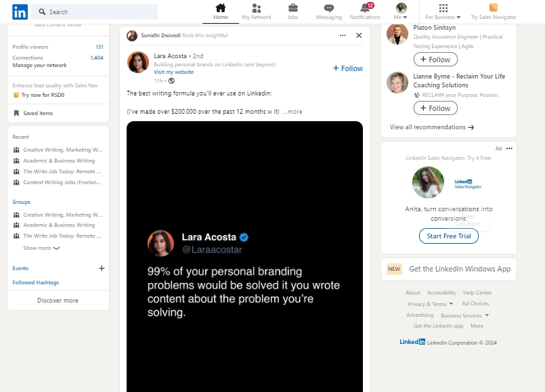Expand the Privacy & Terms dropdown
The width and height of the screenshot is (545, 392).
[431, 304]
